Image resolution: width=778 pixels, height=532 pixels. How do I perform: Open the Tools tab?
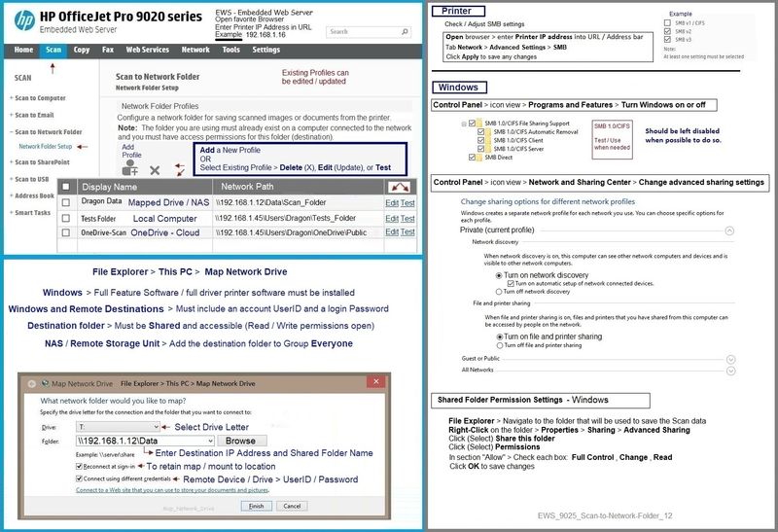(230, 50)
